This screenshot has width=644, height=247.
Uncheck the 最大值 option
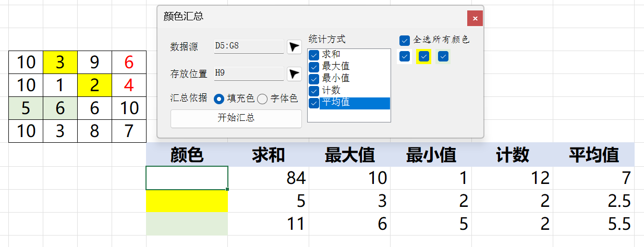click(x=313, y=67)
